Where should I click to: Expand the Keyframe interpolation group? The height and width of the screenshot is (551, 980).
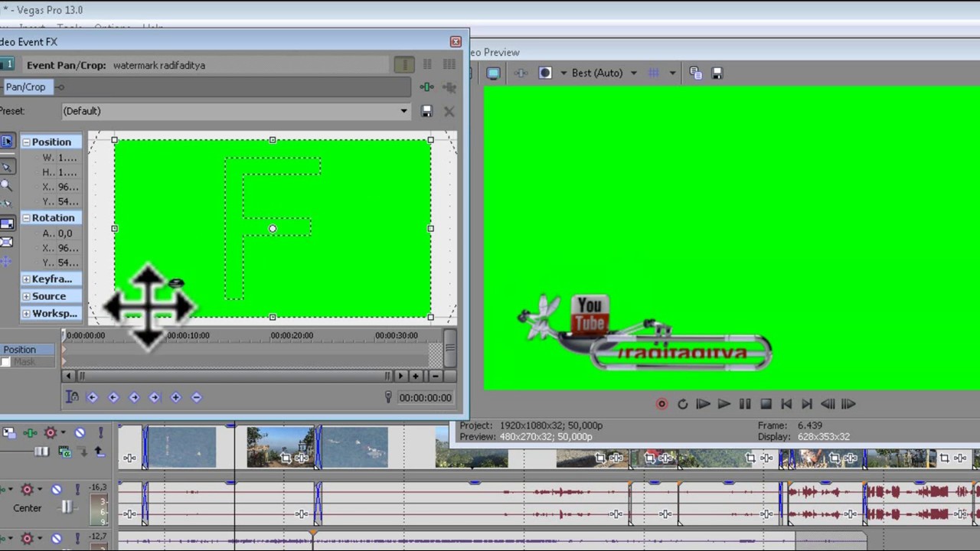coord(26,279)
